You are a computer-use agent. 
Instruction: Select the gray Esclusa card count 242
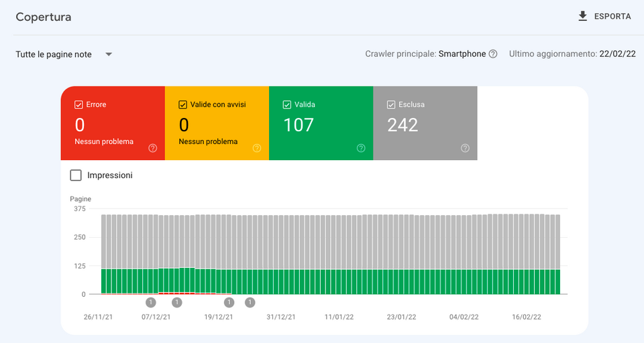402,125
